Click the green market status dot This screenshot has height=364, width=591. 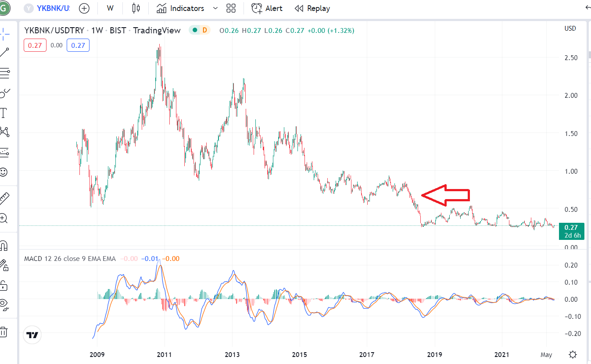coord(194,30)
